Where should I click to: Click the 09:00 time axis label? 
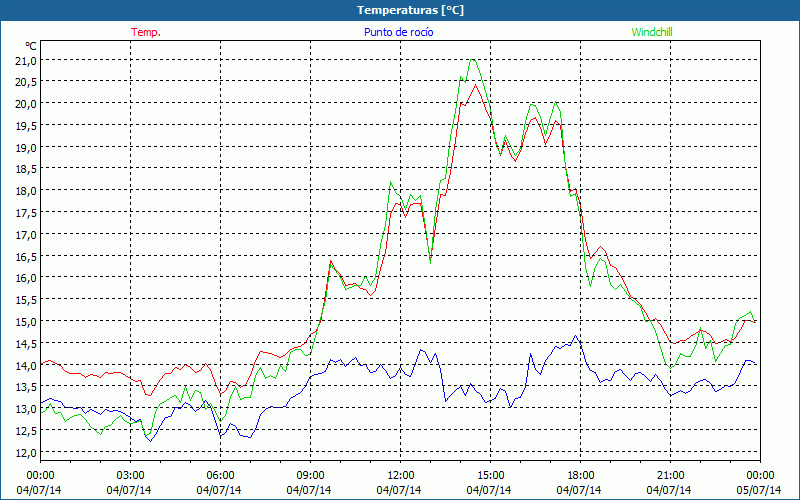310,475
